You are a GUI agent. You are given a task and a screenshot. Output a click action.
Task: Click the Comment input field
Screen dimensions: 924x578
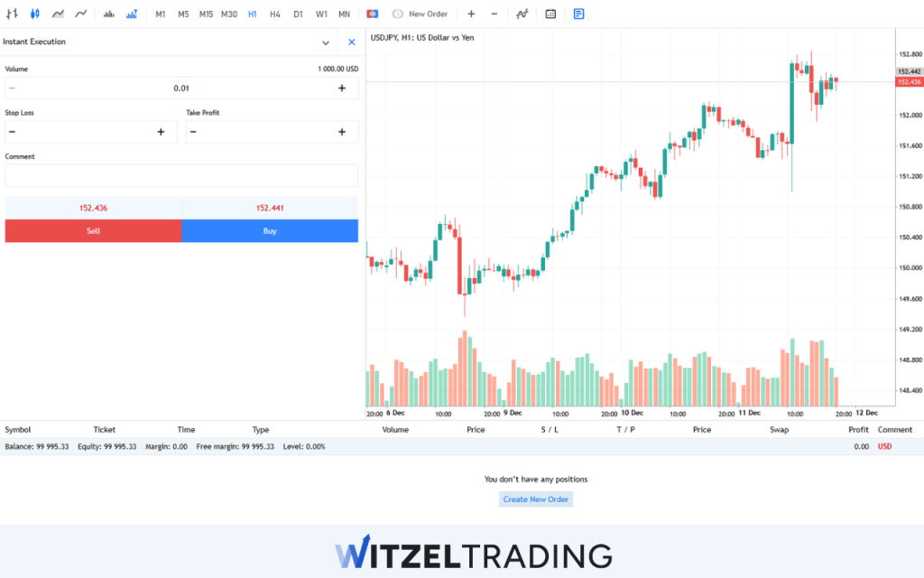(180, 175)
